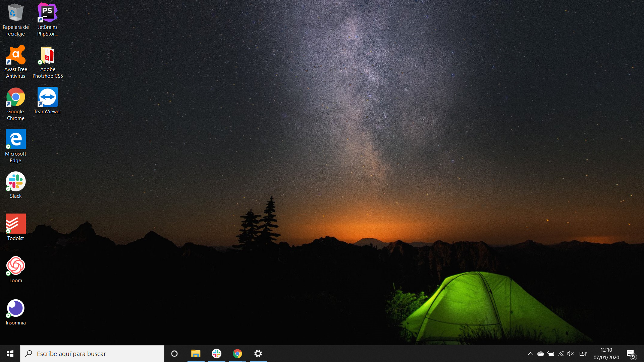The image size is (644, 362).
Task: Switch to Chrome in the taskbar
Action: pos(237,354)
